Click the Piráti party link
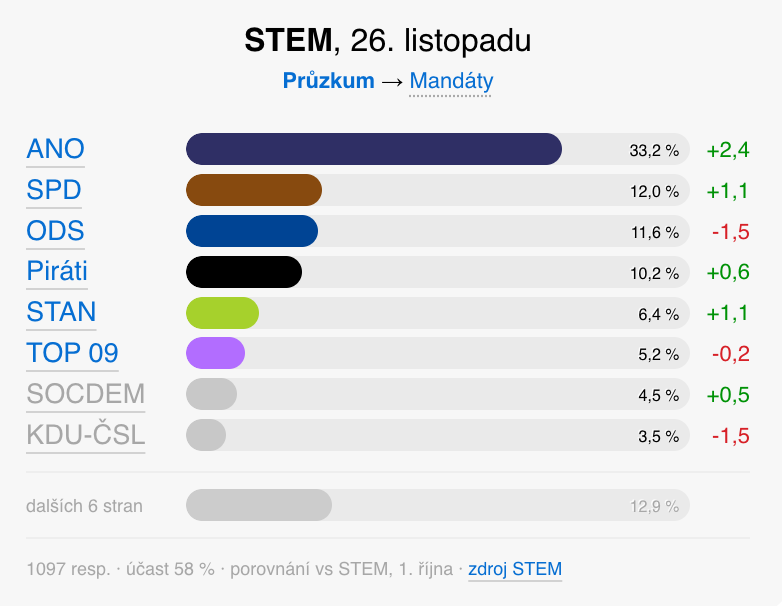782x606 pixels. pos(57,272)
